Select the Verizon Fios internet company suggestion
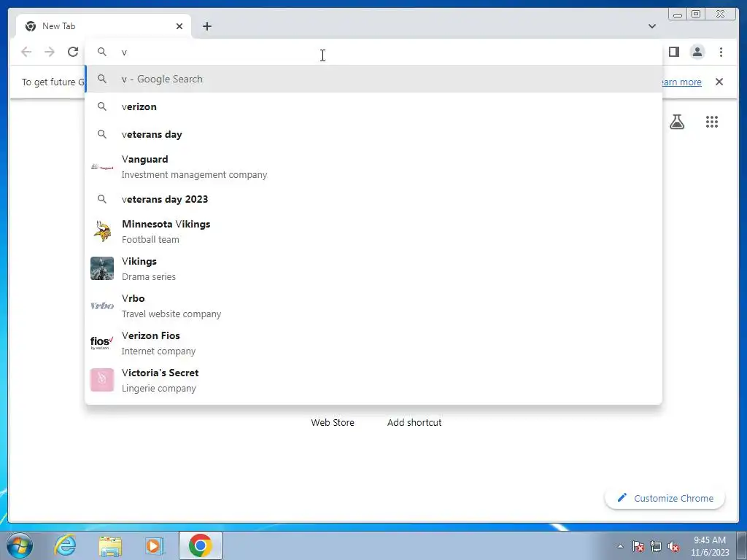This screenshot has width=747, height=560. 373,343
